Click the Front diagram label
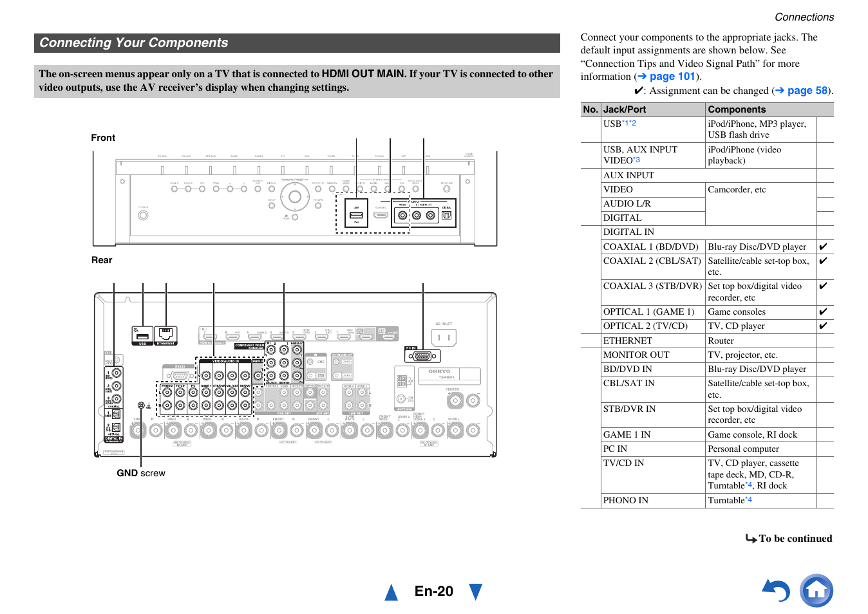Screen dimensions: 868x614 click(103, 138)
